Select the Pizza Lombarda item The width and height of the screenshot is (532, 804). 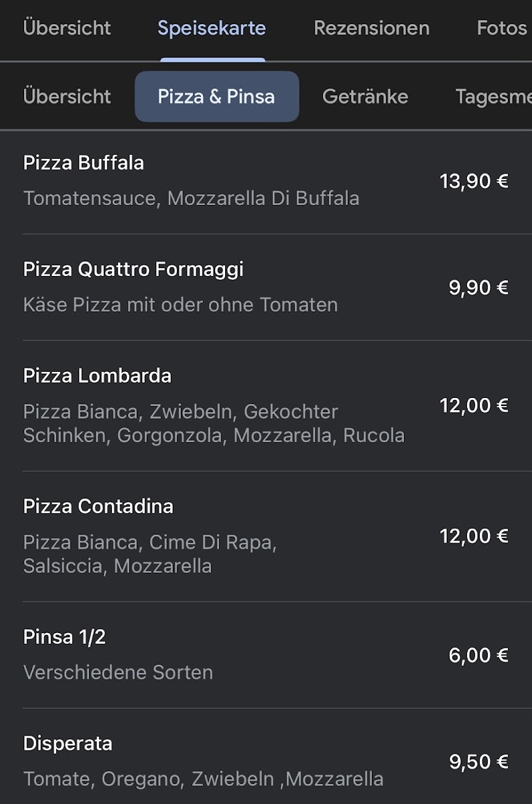tap(97, 376)
